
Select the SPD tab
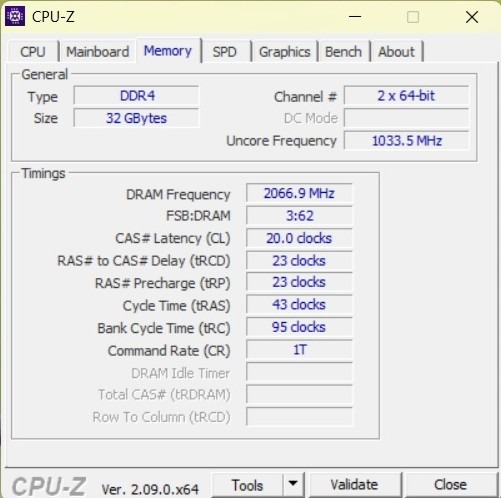(x=225, y=52)
